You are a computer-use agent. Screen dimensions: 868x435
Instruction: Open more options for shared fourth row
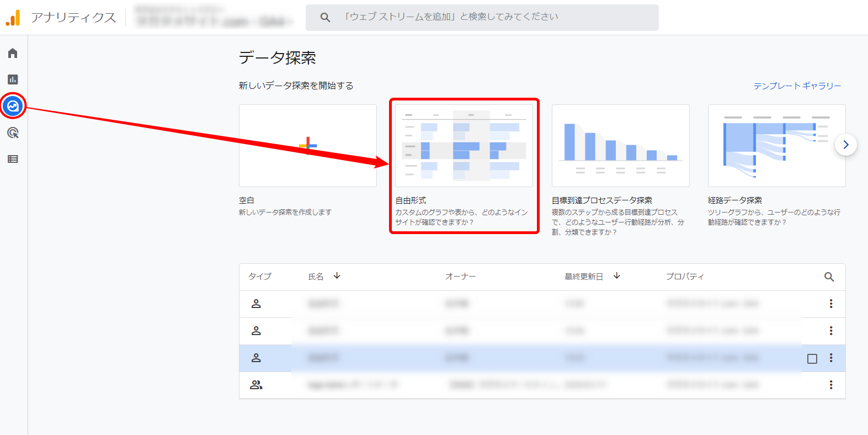(831, 385)
